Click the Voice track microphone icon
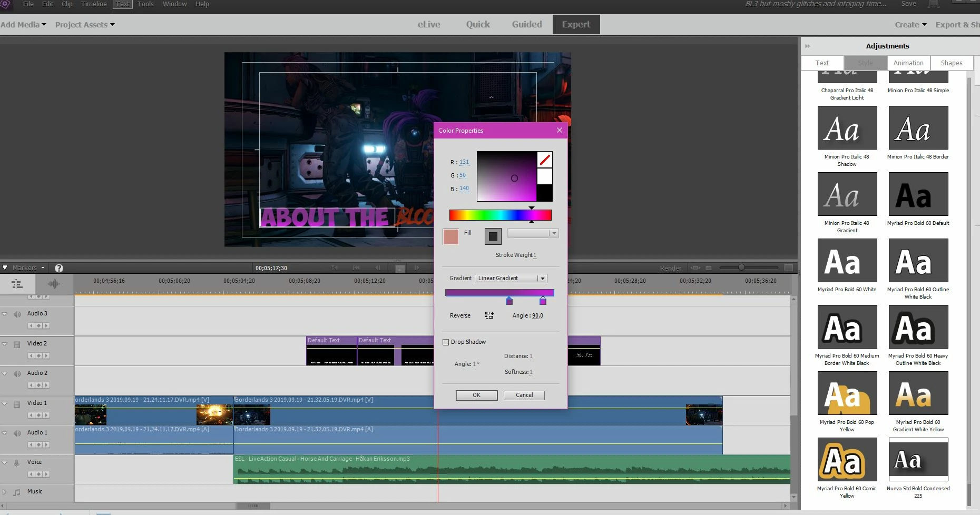The image size is (980, 515). (x=17, y=463)
